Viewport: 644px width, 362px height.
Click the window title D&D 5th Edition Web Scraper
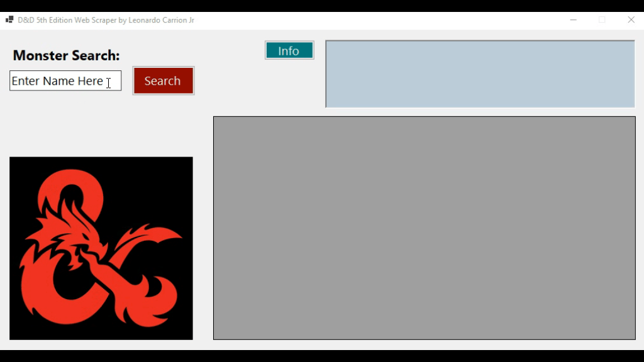click(106, 20)
